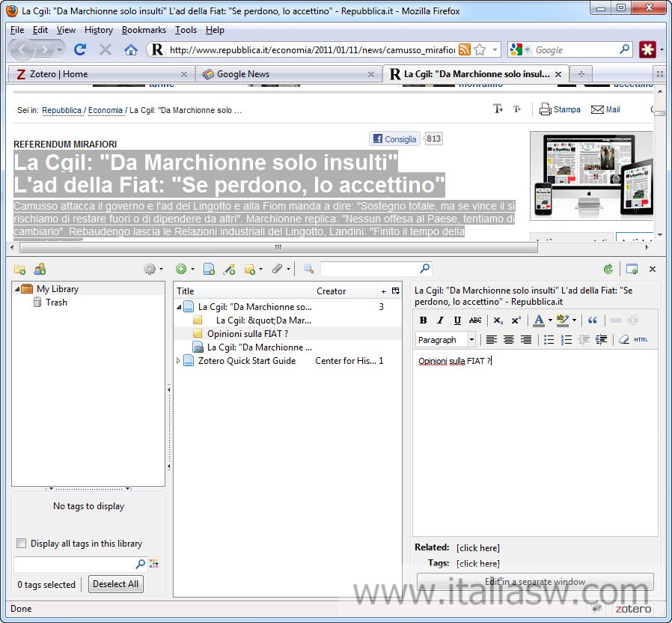Apply superscript formatting in the note
Viewport: 672px width, 623px height.
pyautogui.click(x=516, y=320)
